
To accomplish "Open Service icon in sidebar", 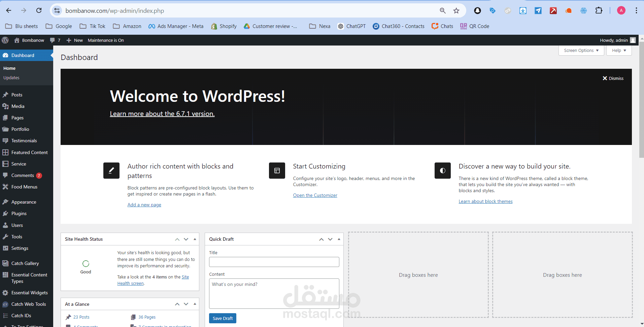I will (5, 164).
